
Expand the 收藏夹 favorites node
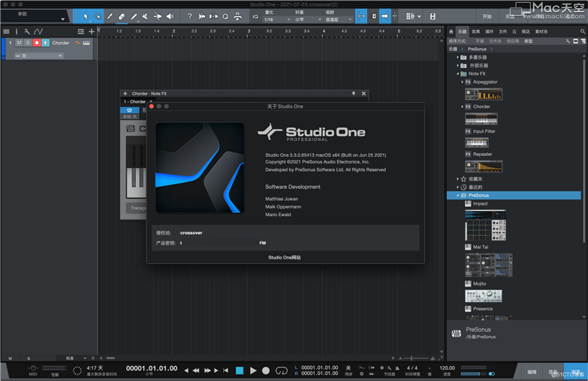(x=457, y=179)
